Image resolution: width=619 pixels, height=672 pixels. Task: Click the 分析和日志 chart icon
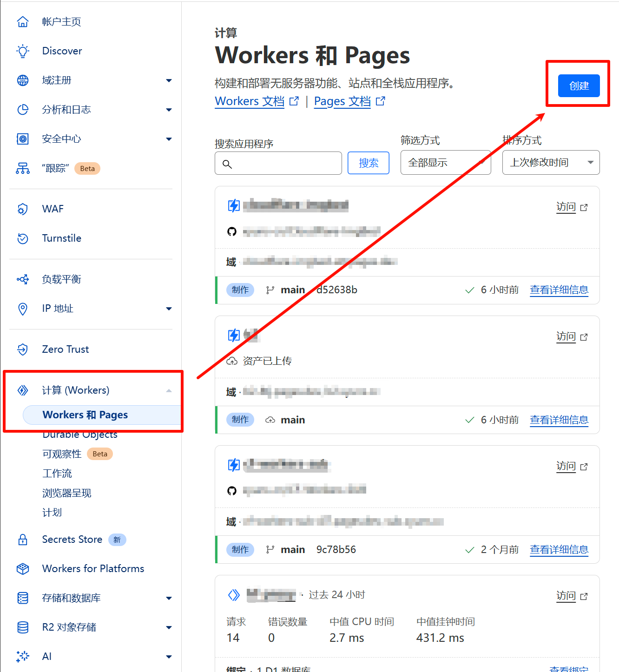(x=22, y=110)
